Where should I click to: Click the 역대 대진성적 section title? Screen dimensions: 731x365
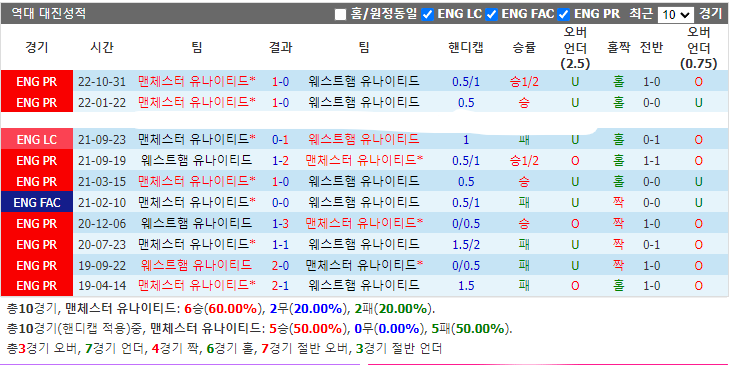click(48, 14)
